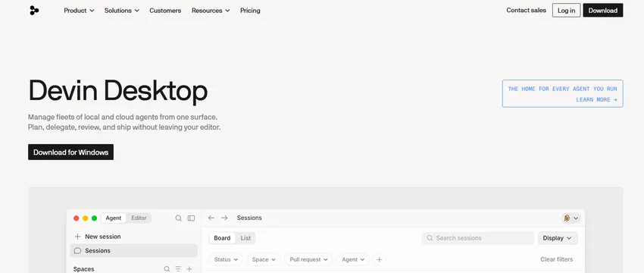Click the search icon beside Editor tab
644x273 pixels.
(178, 218)
